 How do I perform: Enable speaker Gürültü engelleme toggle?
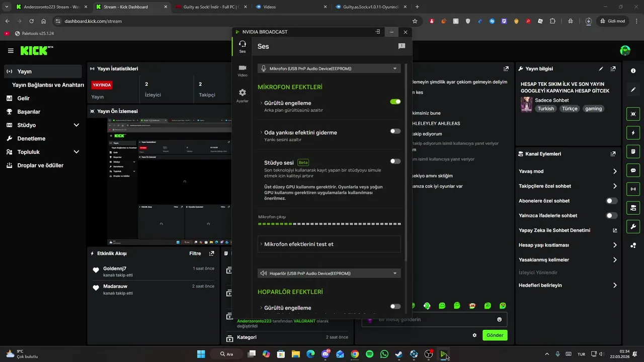click(x=395, y=306)
